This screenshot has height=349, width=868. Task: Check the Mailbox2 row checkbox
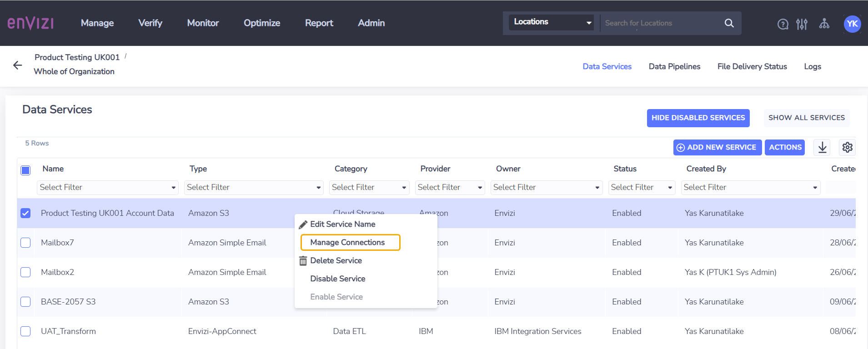(x=25, y=272)
